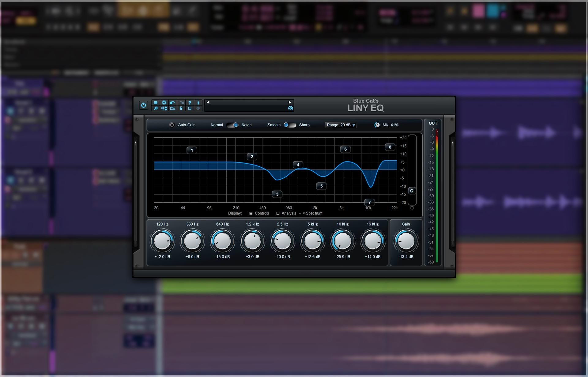Select band handle 5 on the graph
This screenshot has width=588, height=377.
[321, 186]
